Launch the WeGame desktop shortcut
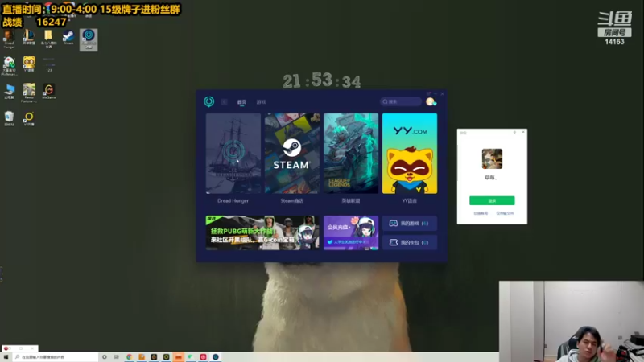The image size is (644, 362). pyautogui.click(x=48, y=92)
